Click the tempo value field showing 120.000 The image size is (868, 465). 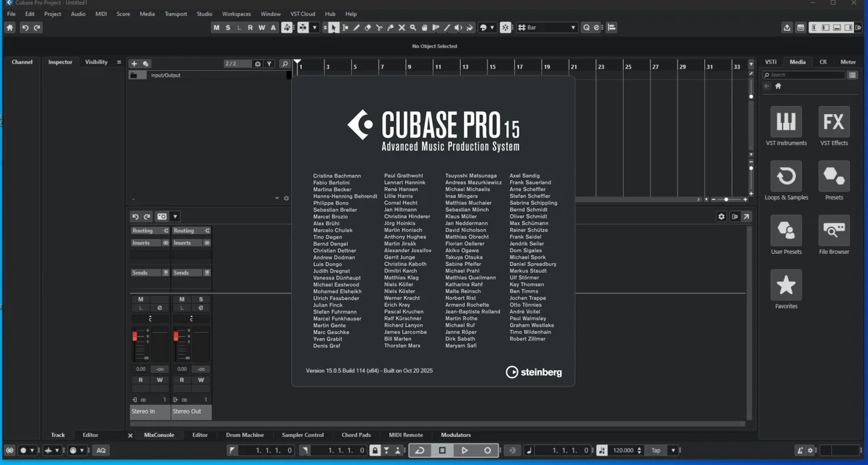tap(624, 450)
